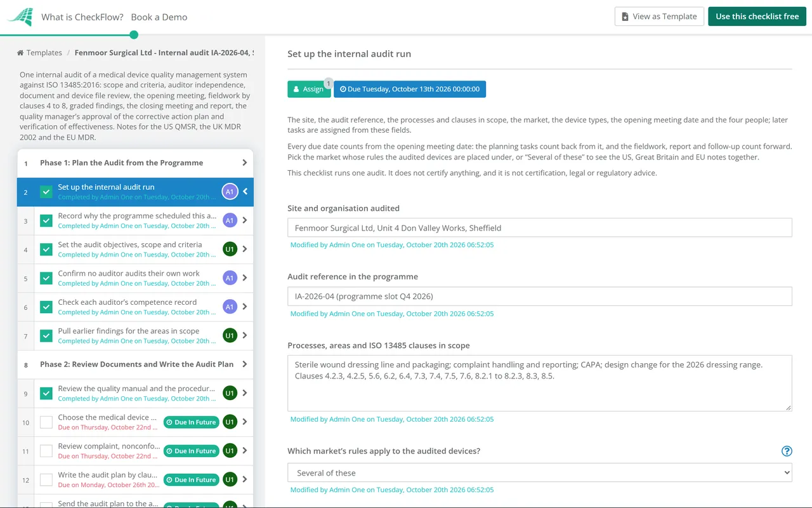Click 'Due In Future' badge on task 10
This screenshot has height=508, width=812.
[x=191, y=422]
